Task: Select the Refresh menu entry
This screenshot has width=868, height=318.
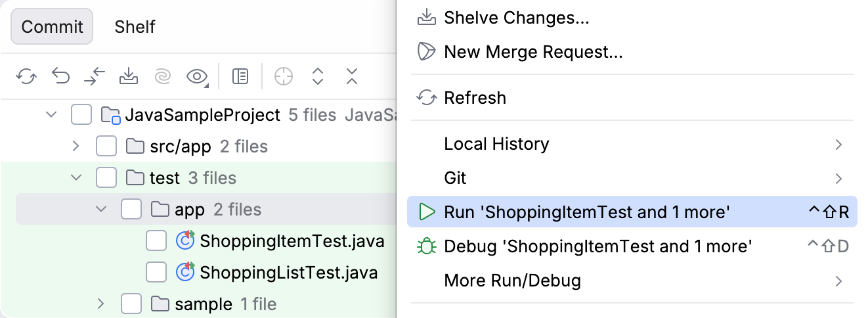Action: click(x=632, y=99)
